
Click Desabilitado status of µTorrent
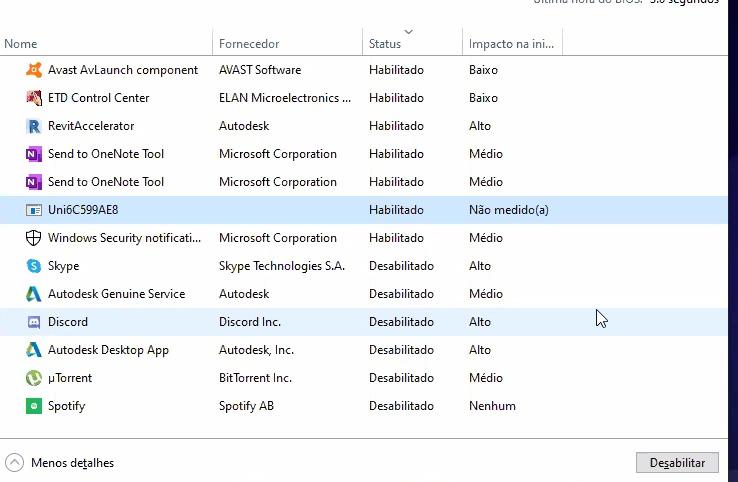401,378
